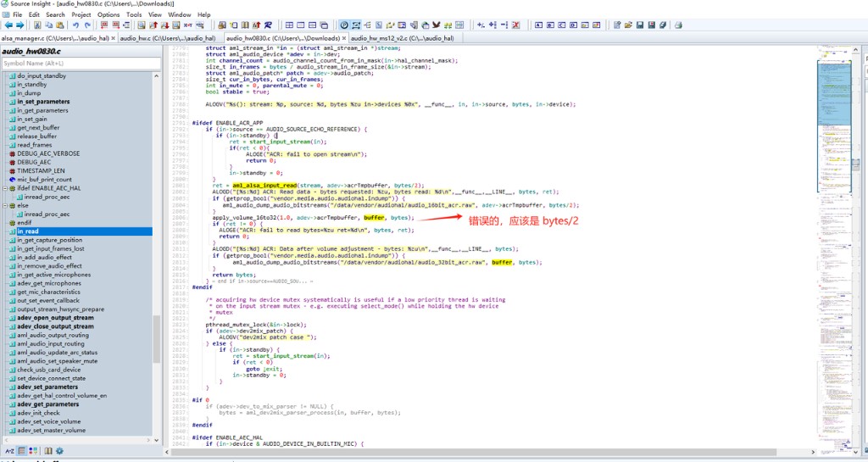868x462 pixels.
Task: Click the A-Z sort symbols icon
Action: pos(9,451)
